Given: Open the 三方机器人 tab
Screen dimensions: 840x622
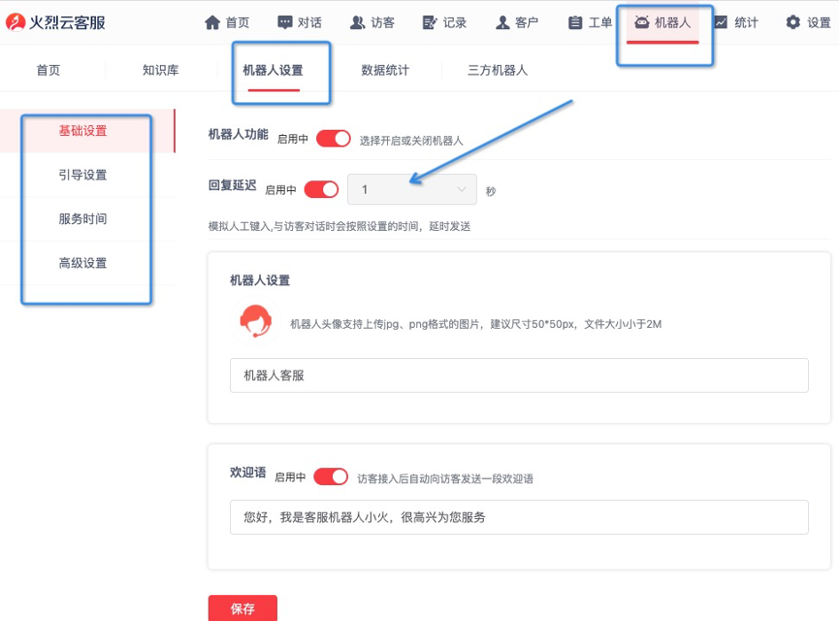Looking at the screenshot, I should pos(498,70).
